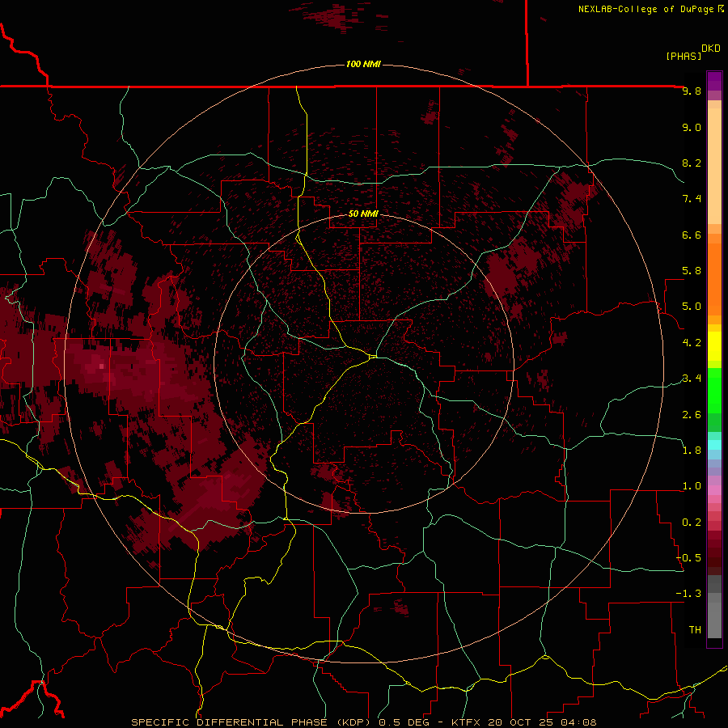This screenshot has width=728, height=728.
Task: Click the 7.4 scale value
Action: (x=692, y=199)
